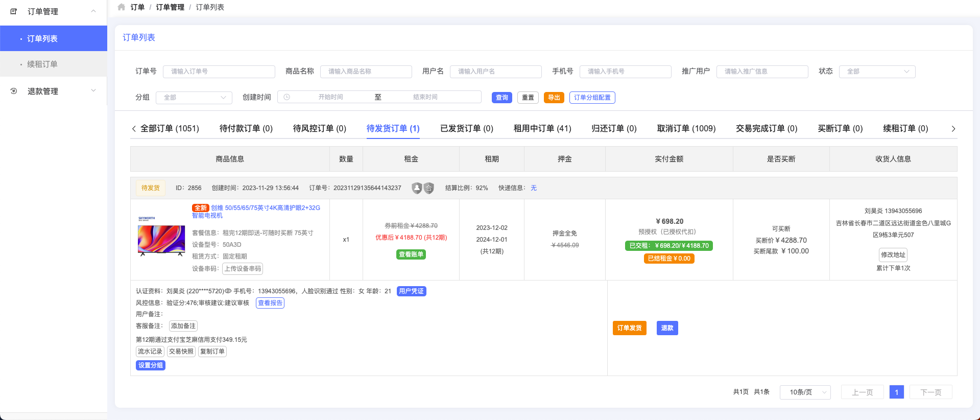Focus the 商品名称 input field
The height and width of the screenshot is (420, 980).
click(366, 72)
